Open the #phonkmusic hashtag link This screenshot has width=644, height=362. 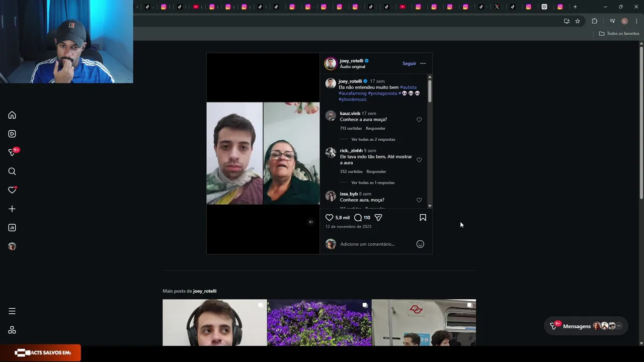click(353, 99)
